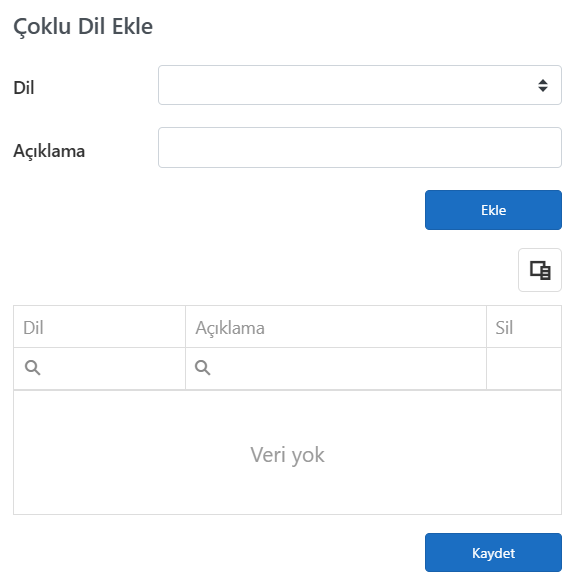Click the Ekle button
This screenshot has height=580, width=572.
click(x=493, y=210)
